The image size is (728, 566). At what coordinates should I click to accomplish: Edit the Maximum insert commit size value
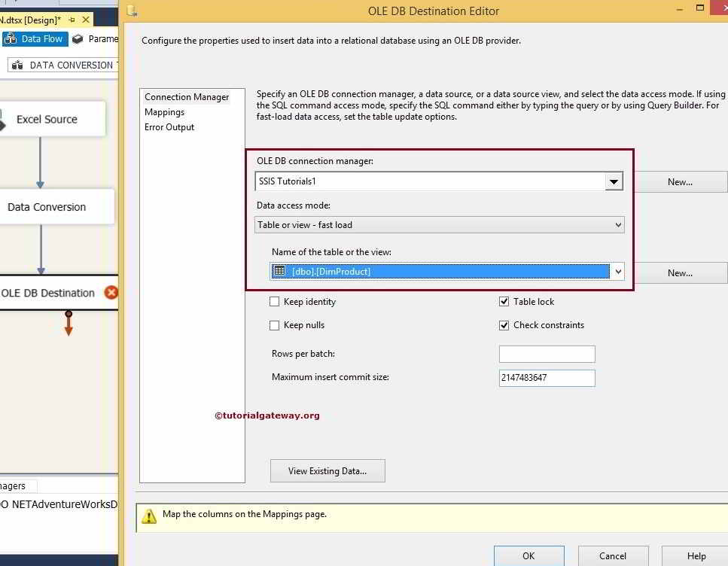(x=547, y=377)
